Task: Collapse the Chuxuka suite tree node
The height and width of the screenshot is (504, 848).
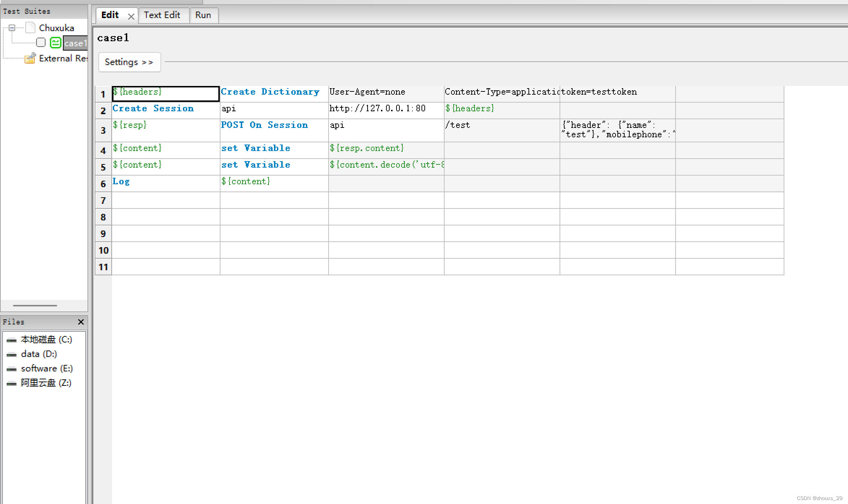Action: click(x=12, y=28)
